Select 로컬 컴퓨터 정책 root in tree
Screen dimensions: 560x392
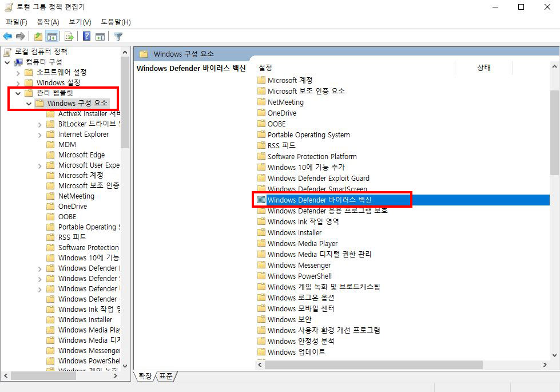point(41,52)
